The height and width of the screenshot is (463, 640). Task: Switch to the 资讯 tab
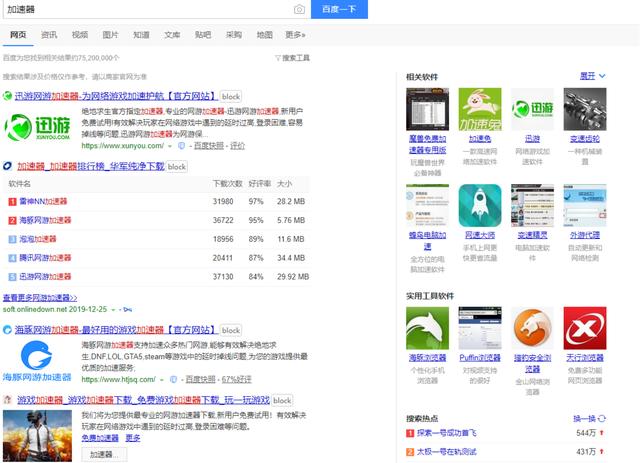click(49, 35)
